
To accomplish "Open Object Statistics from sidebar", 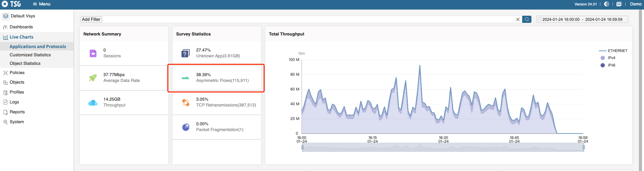I will point(25,63).
